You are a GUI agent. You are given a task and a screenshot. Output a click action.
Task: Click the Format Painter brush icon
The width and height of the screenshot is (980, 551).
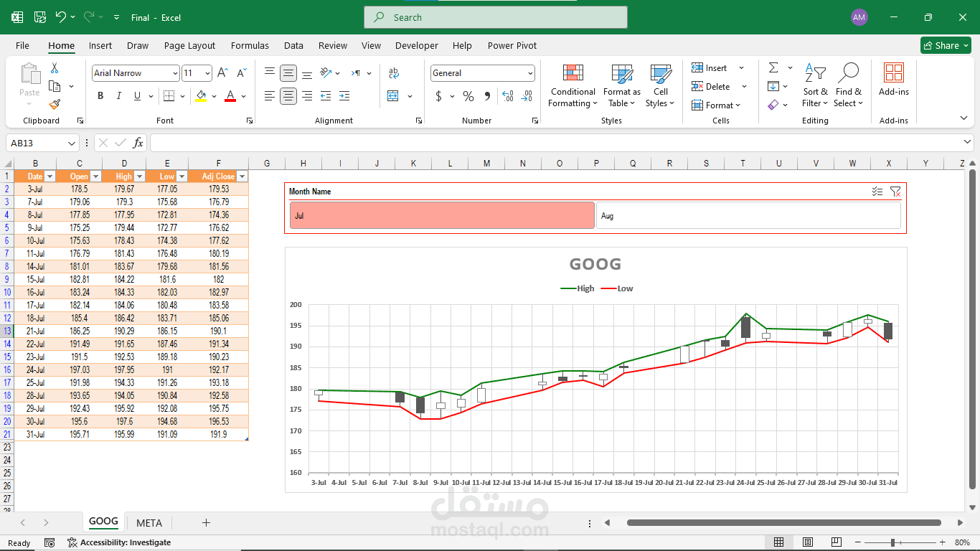55,104
